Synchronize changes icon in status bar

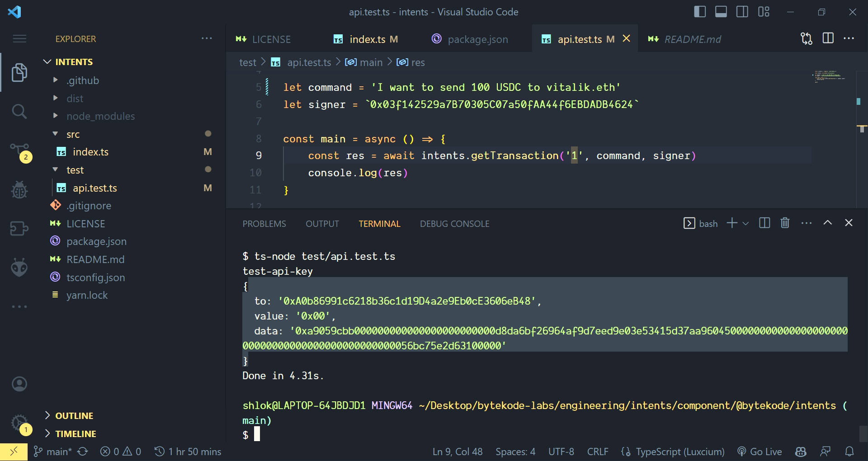(82, 452)
